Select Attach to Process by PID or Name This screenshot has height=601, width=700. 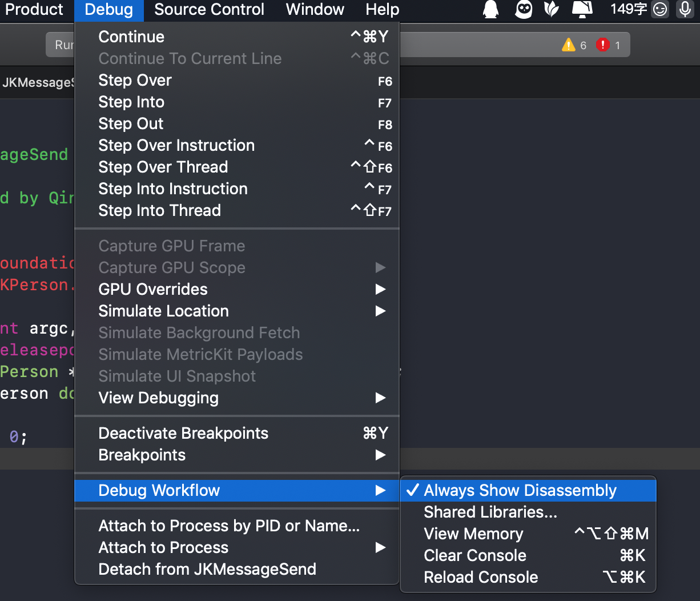coord(229,526)
